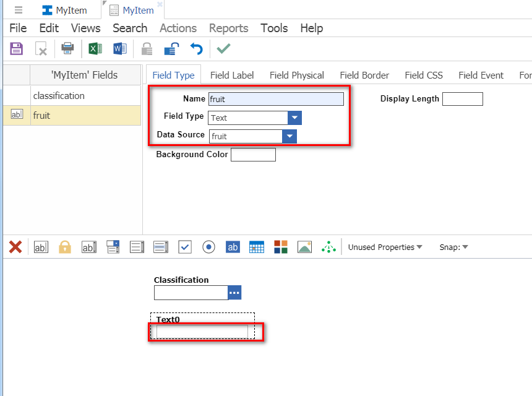Click the Classification ellipsis picker button
Screen dimensions: 532x396
point(234,293)
